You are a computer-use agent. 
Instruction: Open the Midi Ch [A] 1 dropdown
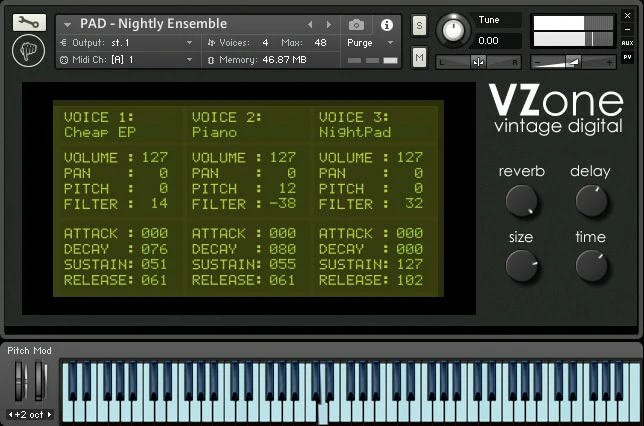coord(128,60)
